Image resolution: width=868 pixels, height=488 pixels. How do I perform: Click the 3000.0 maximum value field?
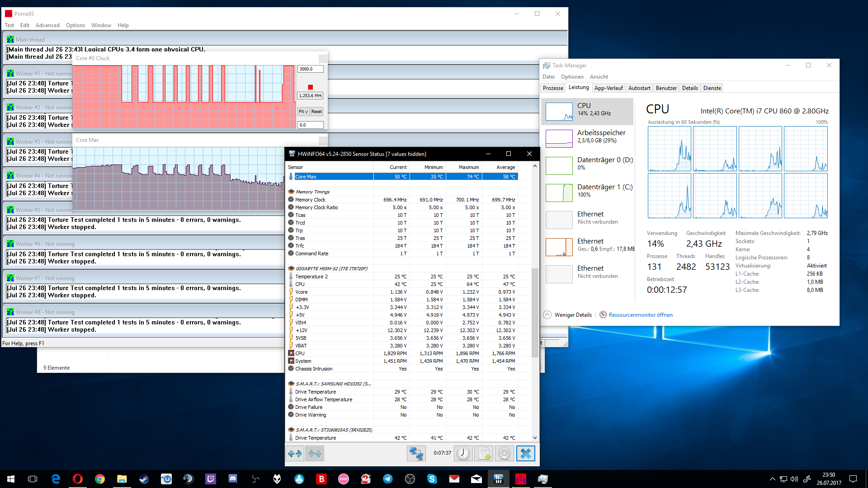pyautogui.click(x=310, y=69)
